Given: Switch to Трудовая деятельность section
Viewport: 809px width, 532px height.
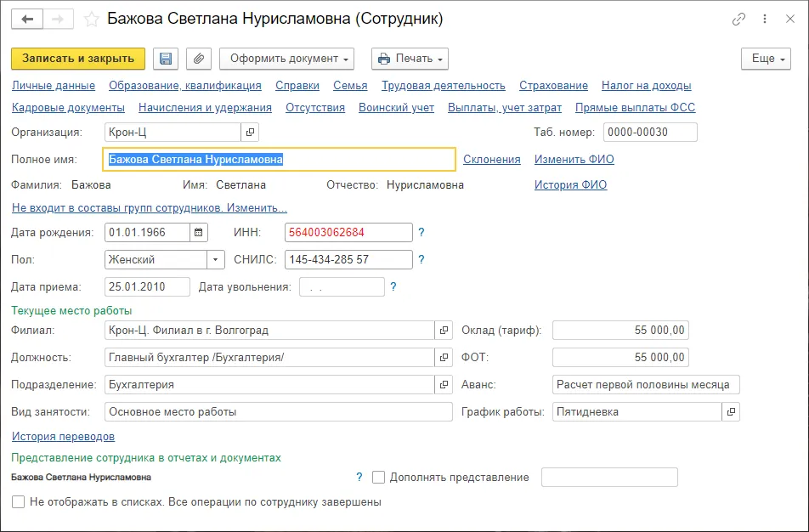Looking at the screenshot, I should (x=444, y=85).
